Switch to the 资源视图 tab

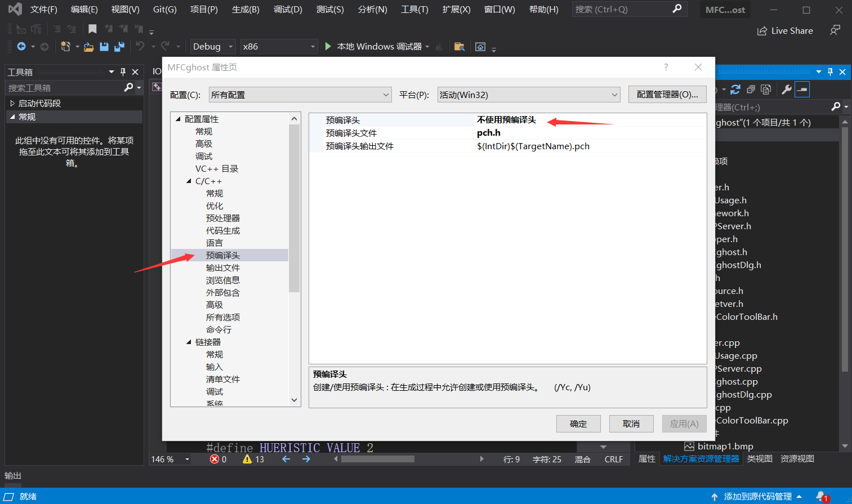[x=797, y=459]
